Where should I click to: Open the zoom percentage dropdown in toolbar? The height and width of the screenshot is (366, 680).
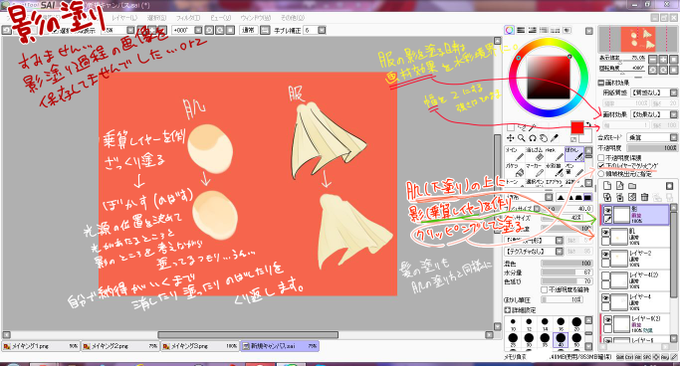point(131,30)
